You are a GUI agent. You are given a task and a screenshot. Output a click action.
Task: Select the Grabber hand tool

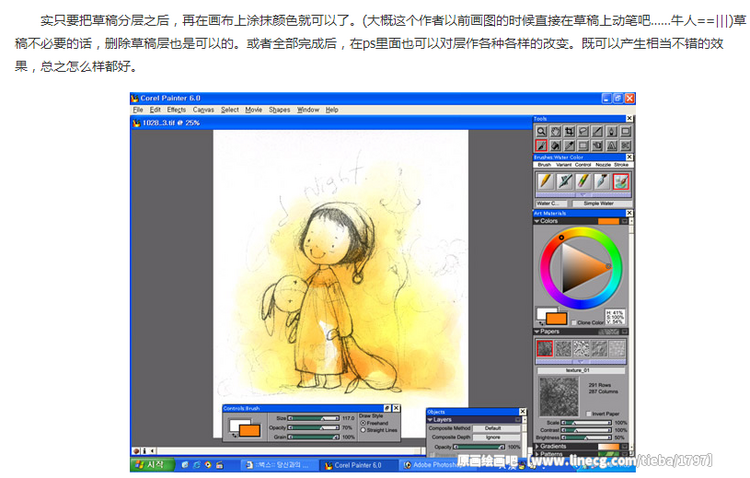pyautogui.click(x=555, y=132)
